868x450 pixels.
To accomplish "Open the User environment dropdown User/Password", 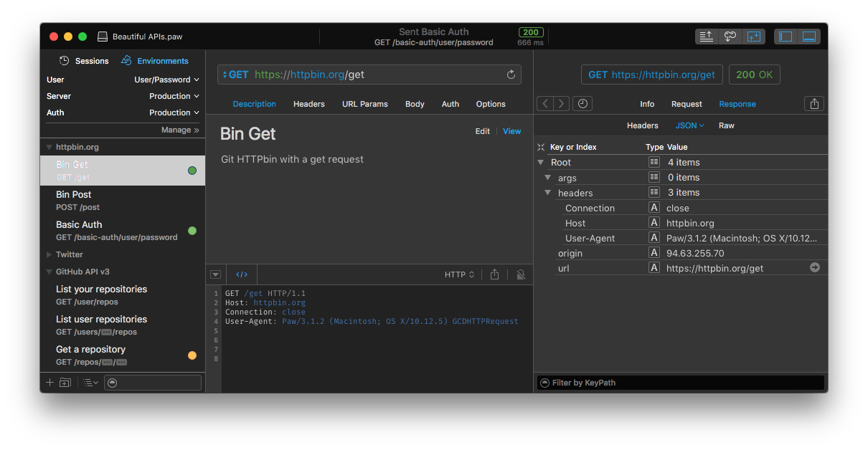I will [166, 80].
